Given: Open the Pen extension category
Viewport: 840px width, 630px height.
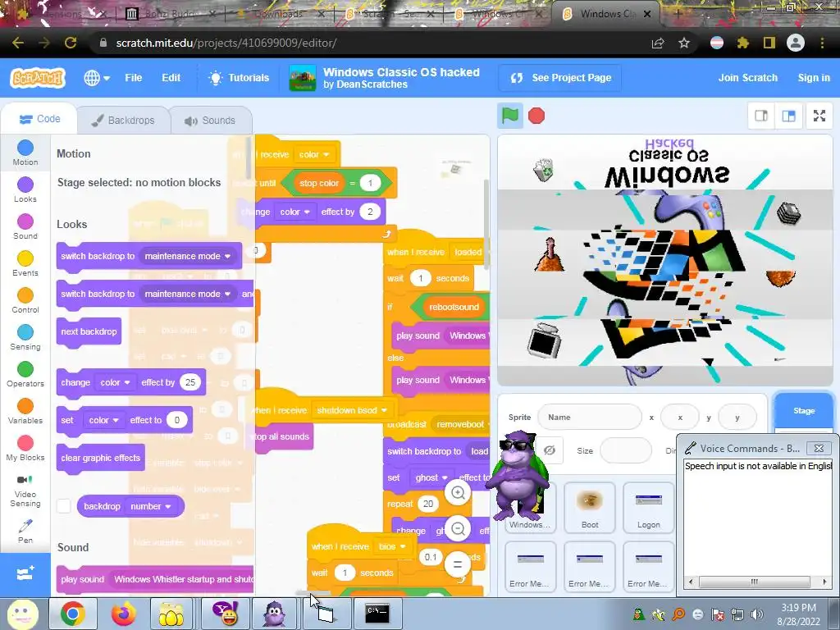Looking at the screenshot, I should point(25,531).
